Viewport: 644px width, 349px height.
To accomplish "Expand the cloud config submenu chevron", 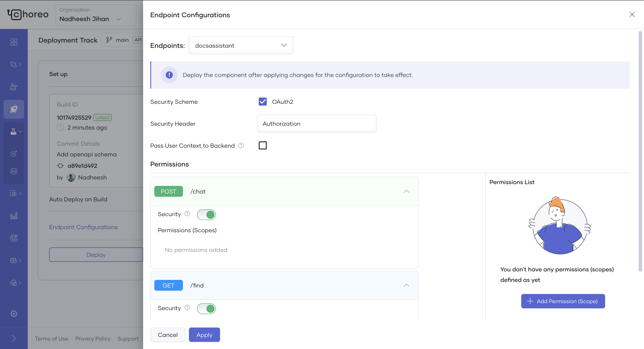I will coord(20,283).
